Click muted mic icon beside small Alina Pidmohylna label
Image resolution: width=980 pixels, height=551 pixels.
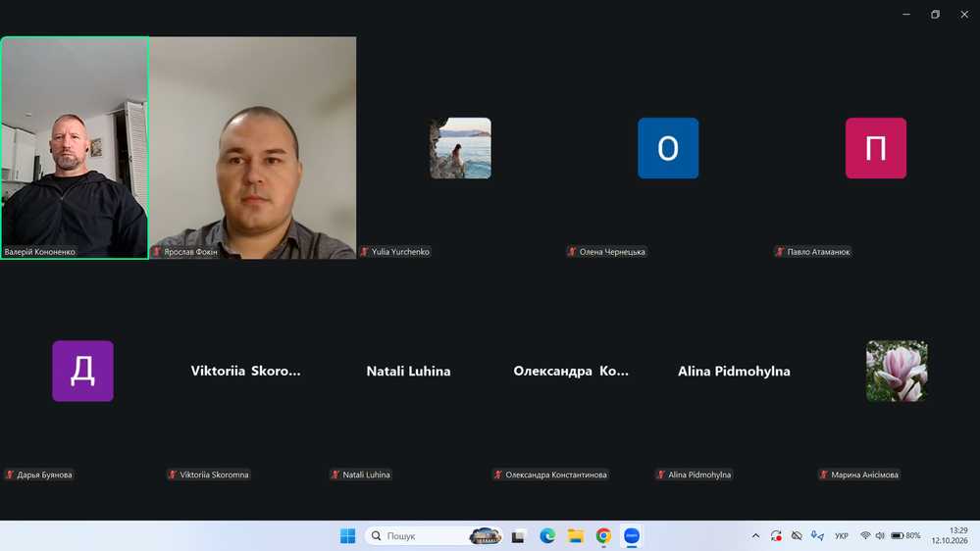pyautogui.click(x=660, y=475)
